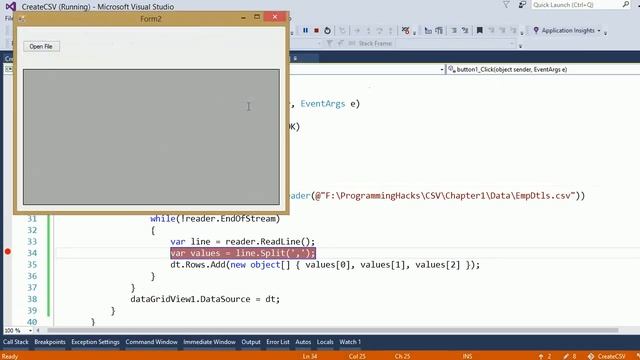This screenshot has height=360, width=640.
Task: Click the toolbar icon left of indent icons
Action: point(439,31)
